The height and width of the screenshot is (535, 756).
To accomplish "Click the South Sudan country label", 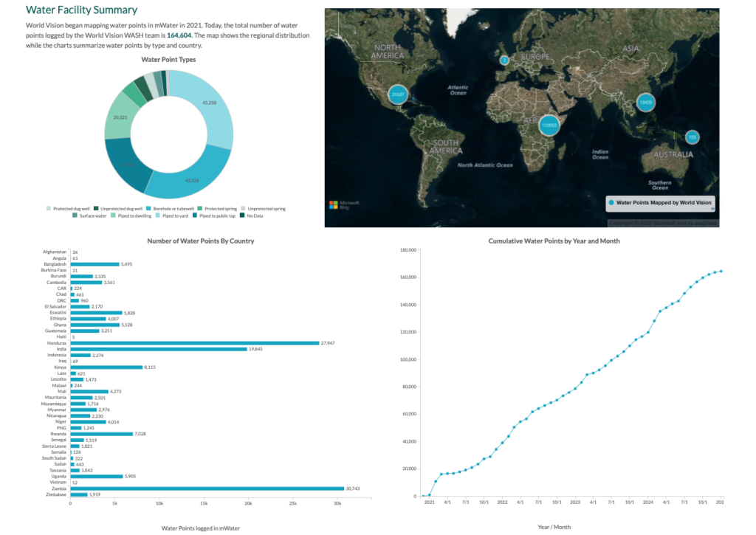I will coord(54,458).
